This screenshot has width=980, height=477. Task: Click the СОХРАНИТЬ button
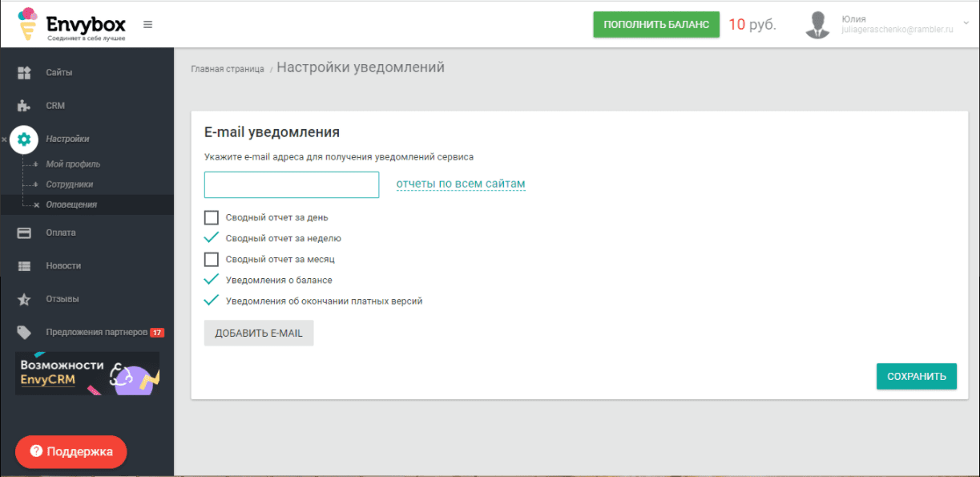click(x=917, y=376)
